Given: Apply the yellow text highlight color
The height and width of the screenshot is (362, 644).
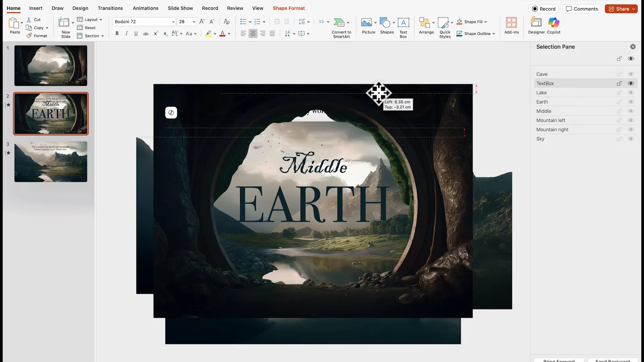Looking at the screenshot, I should tap(209, 33).
